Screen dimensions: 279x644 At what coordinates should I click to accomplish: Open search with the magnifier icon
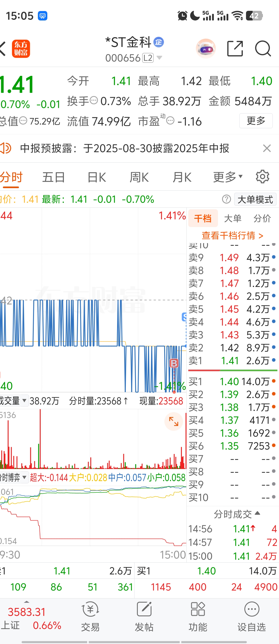pos(263,49)
